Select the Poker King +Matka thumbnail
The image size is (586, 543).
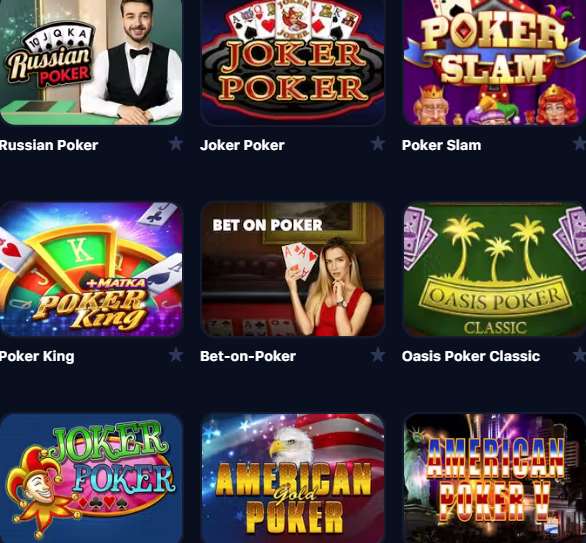(x=91, y=269)
